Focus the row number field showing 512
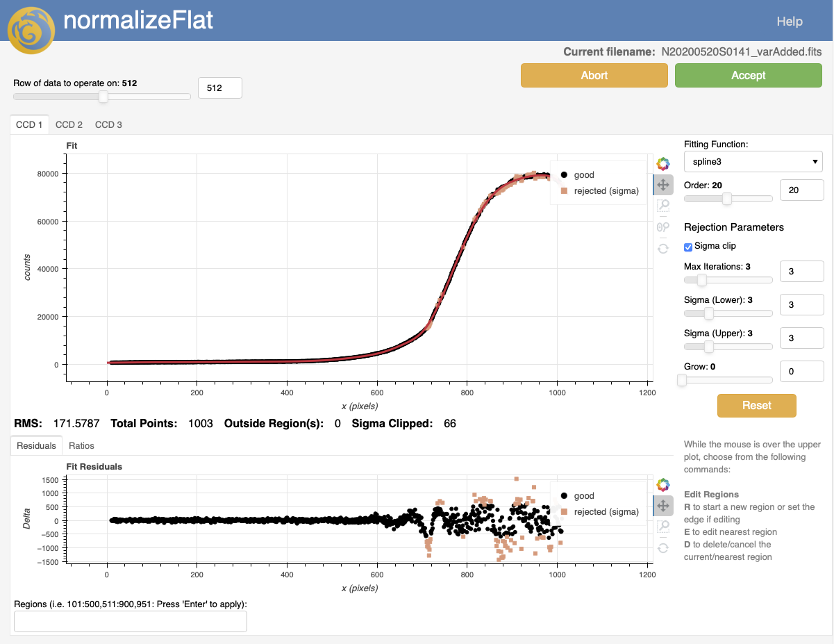 (220, 88)
